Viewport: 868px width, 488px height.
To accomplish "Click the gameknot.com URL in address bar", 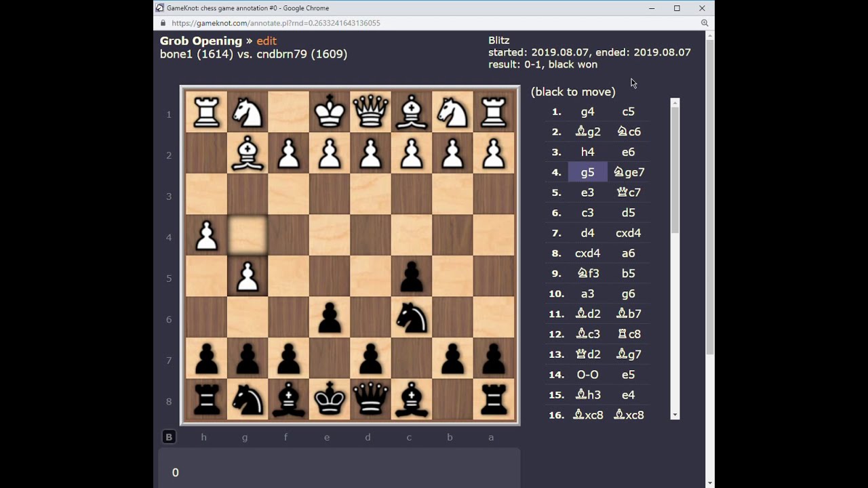I will 276,23.
